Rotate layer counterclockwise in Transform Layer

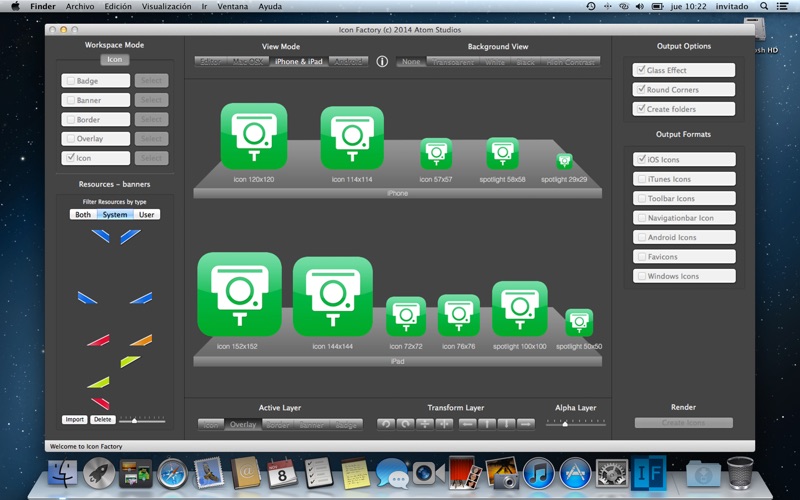pos(386,424)
